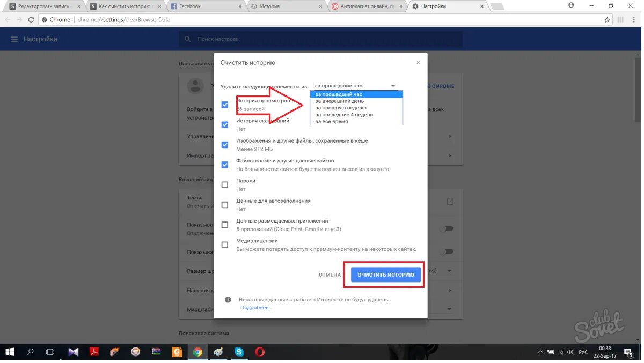This screenshot has width=644, height=363.
Task: Expand the Размер шрифта dropdown arrow
Action: [x=449, y=271]
